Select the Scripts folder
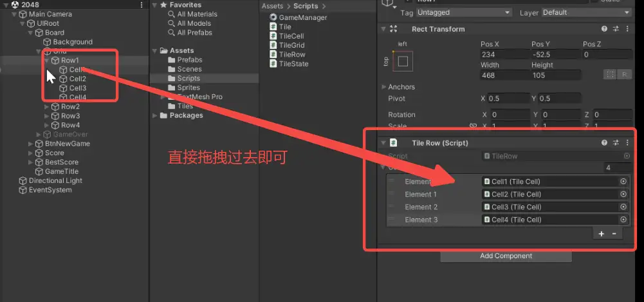The height and width of the screenshot is (302, 644). point(189,78)
